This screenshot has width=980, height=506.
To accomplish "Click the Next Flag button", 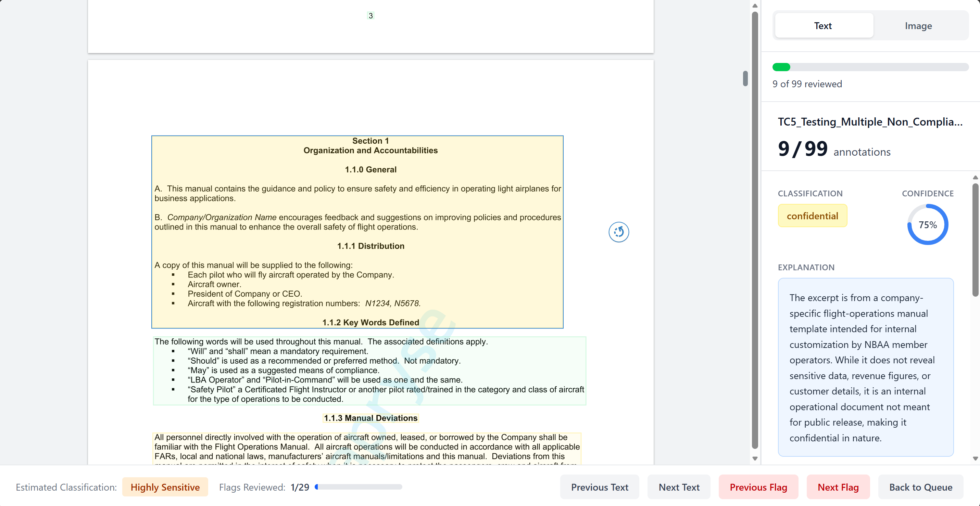I will (x=838, y=487).
